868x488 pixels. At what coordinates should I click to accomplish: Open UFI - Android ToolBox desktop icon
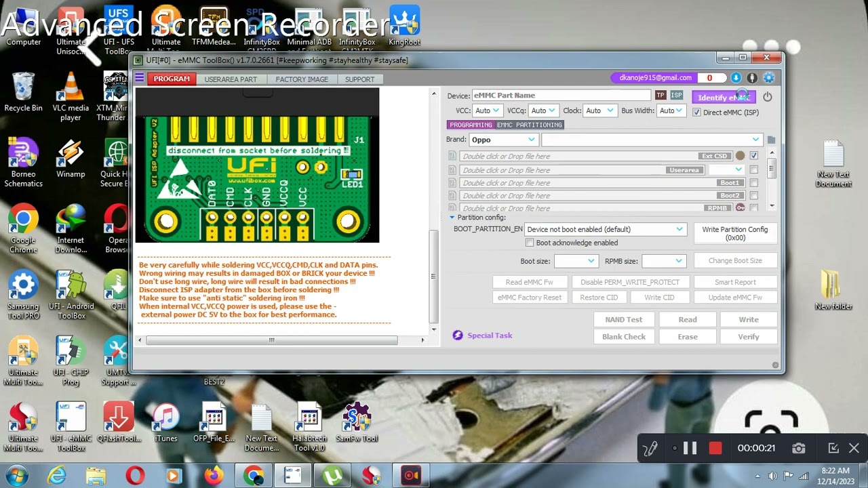[x=71, y=295]
